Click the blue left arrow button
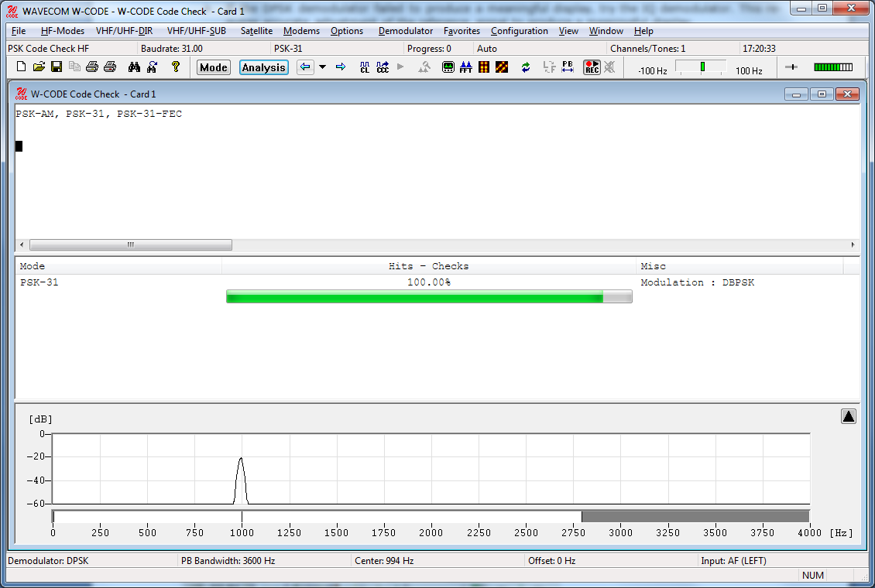Viewport: 875px width, 588px height. pyautogui.click(x=305, y=67)
